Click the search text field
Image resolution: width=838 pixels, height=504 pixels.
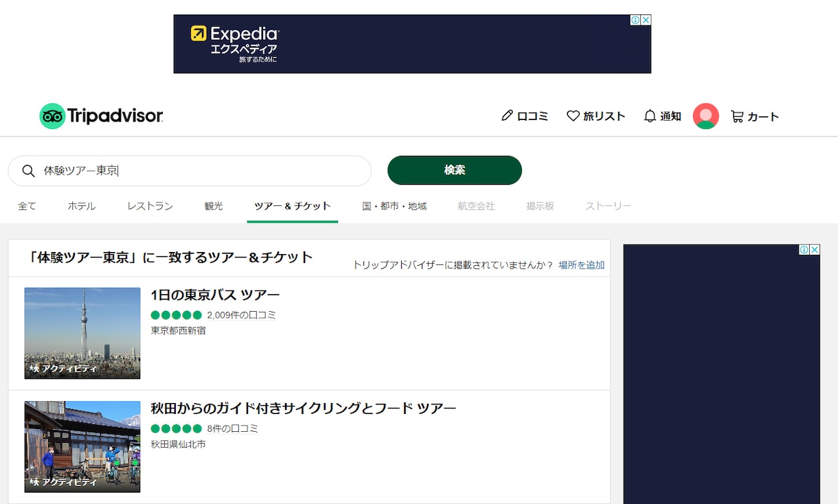pos(190,171)
